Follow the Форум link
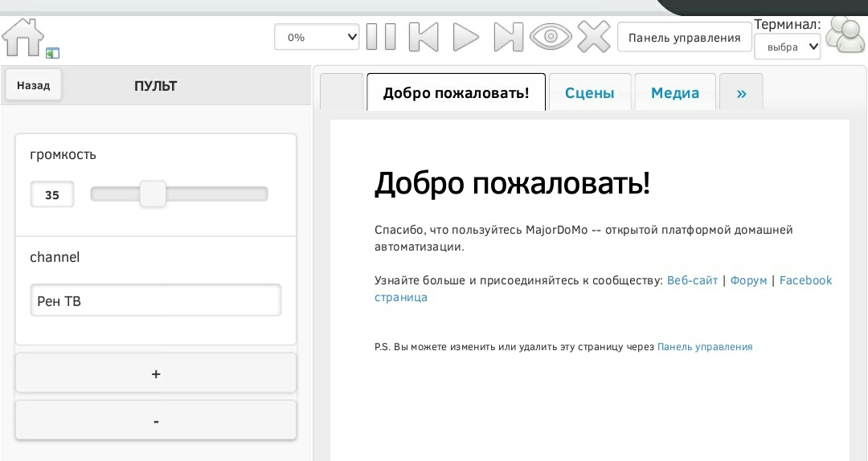The width and height of the screenshot is (868, 461). coord(748,280)
